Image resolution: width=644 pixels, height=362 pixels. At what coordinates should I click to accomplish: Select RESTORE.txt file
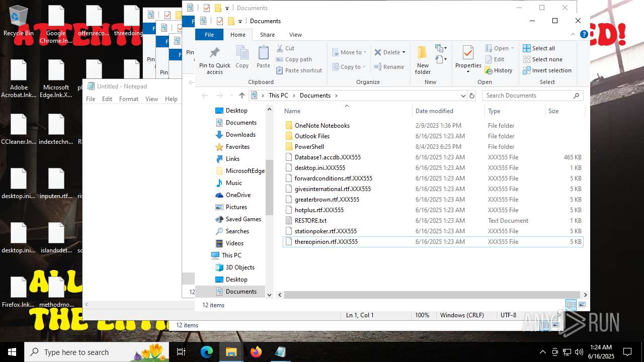(433, 221)
